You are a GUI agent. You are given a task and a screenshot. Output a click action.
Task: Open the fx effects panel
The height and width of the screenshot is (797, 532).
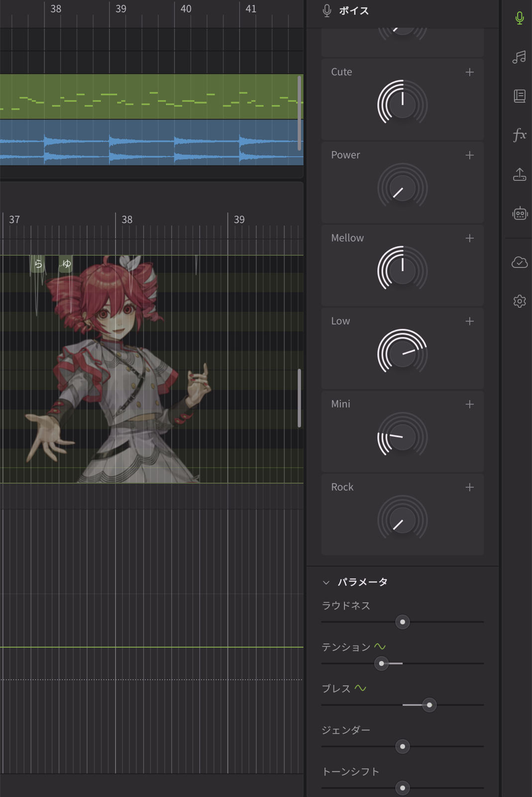coord(519,134)
